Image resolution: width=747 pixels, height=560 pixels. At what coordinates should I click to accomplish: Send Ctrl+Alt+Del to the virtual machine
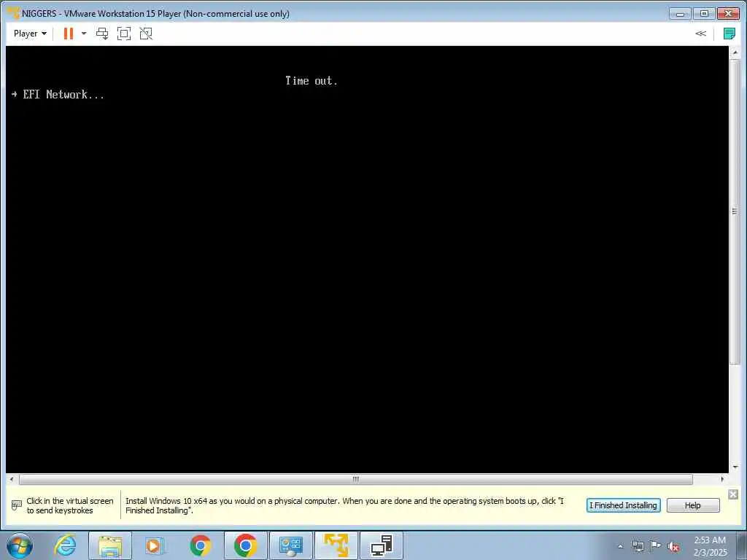point(102,34)
